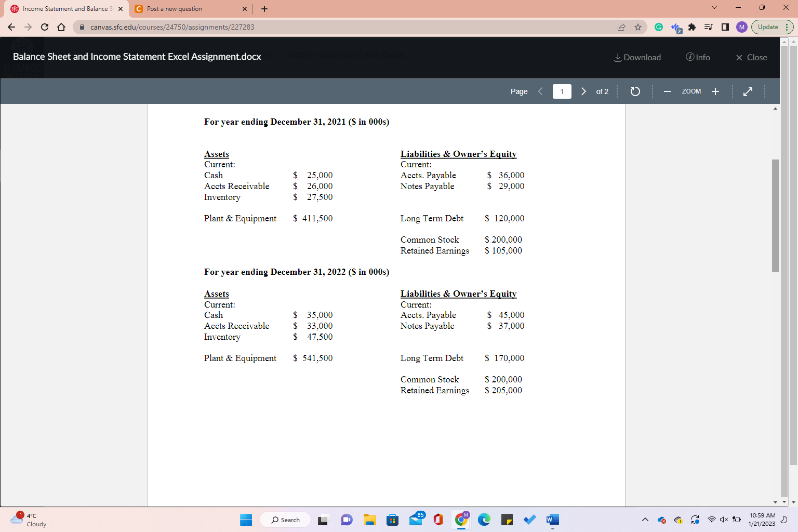The height and width of the screenshot is (532, 798).
Task: Download the Balance Sheet document
Action: tap(637, 57)
